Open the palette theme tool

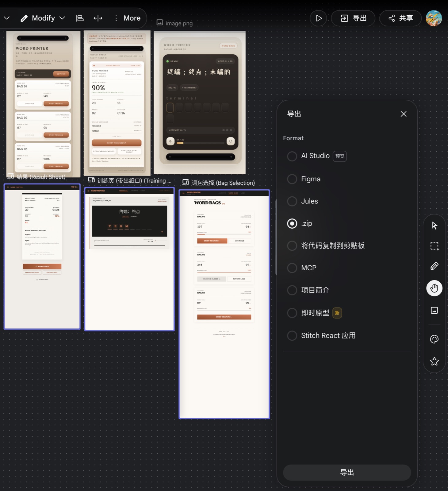[x=434, y=339]
